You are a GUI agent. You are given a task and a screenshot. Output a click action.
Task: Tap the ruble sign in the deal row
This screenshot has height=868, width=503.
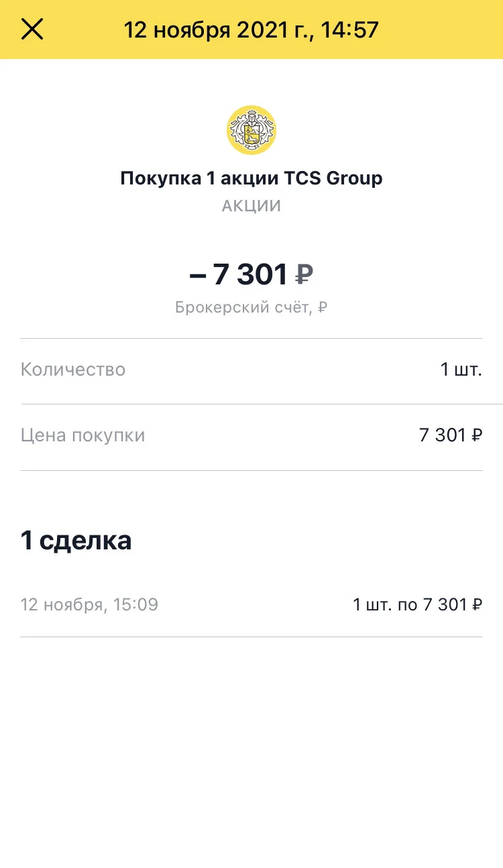coord(477,605)
